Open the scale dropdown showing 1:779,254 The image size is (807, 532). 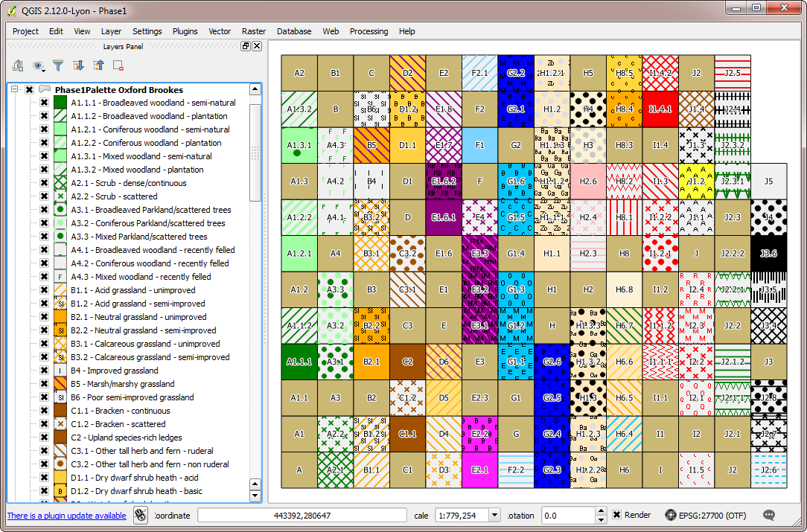[x=494, y=515]
